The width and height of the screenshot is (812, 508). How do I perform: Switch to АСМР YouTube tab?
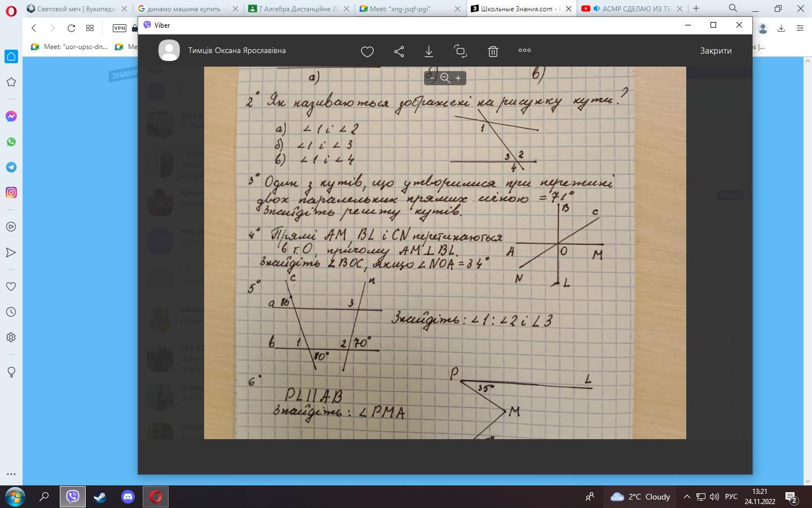632,8
